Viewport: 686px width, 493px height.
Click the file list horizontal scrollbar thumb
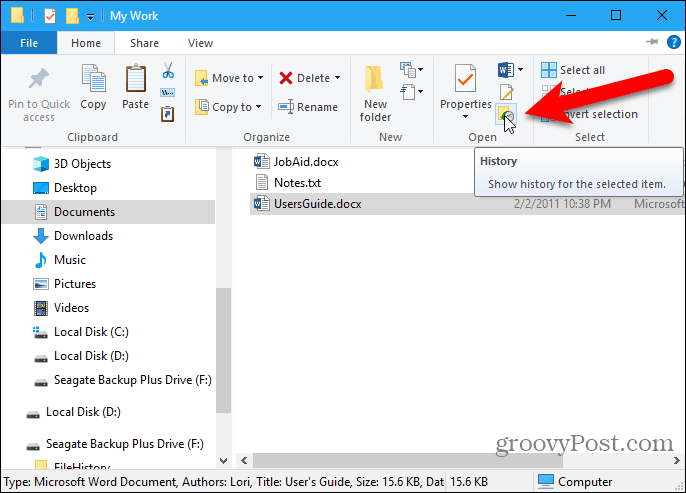[408, 461]
